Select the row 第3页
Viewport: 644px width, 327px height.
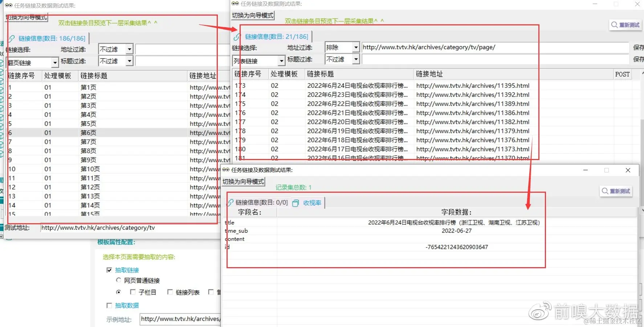[x=118, y=106]
